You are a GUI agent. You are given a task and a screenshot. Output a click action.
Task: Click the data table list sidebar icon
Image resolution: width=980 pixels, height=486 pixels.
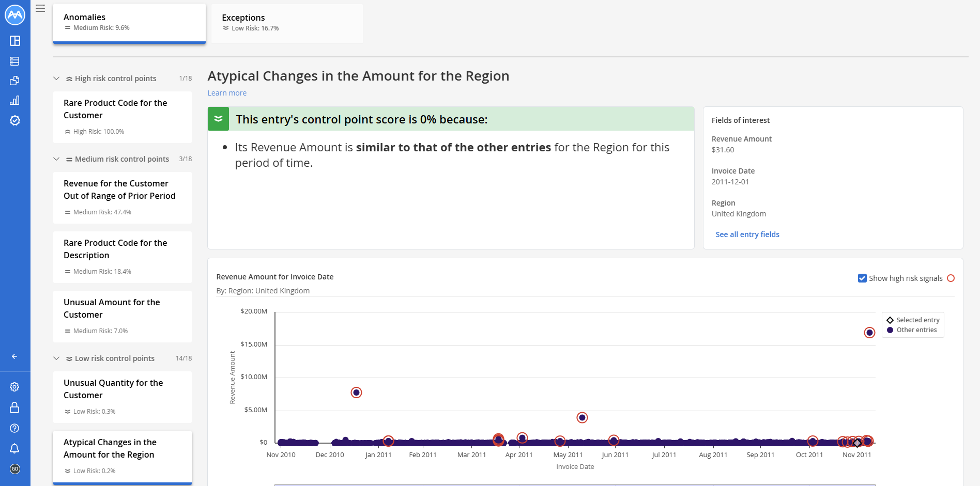[x=15, y=61]
